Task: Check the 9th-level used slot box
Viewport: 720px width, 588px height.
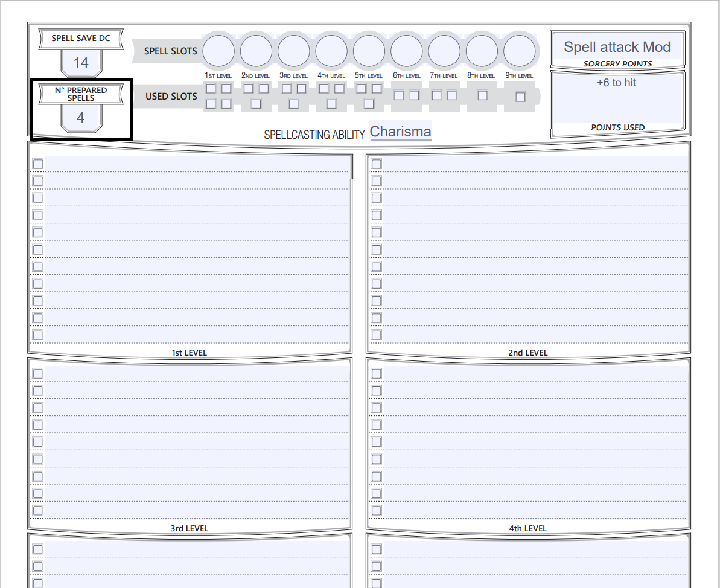Action: coord(520,95)
